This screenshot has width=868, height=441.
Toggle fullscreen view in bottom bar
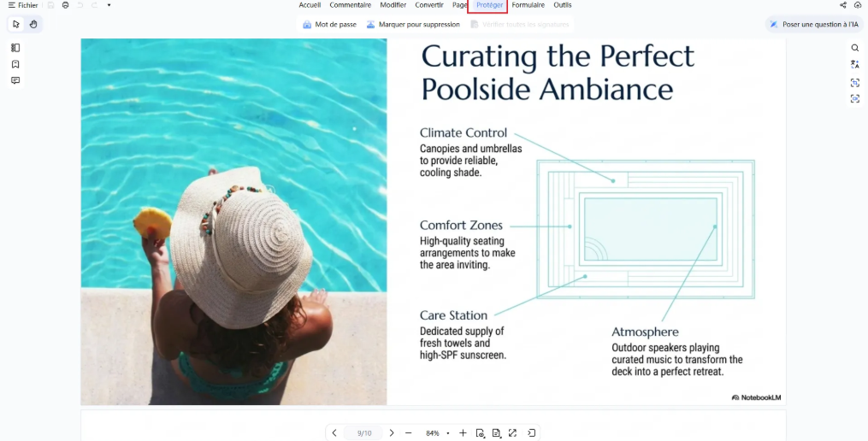[x=512, y=432]
